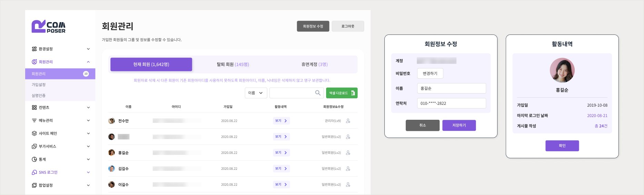The image size is (644, 195).
Task: Click the 팝업설정 icon
Action: click(x=34, y=185)
